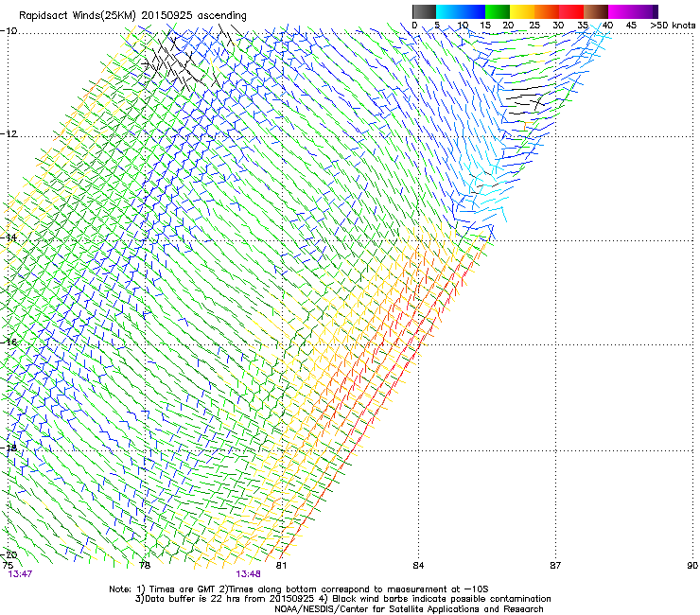Image resolution: width=700 pixels, height=615 pixels.
Task: Click the longitude label '90'
Action: [x=692, y=566]
